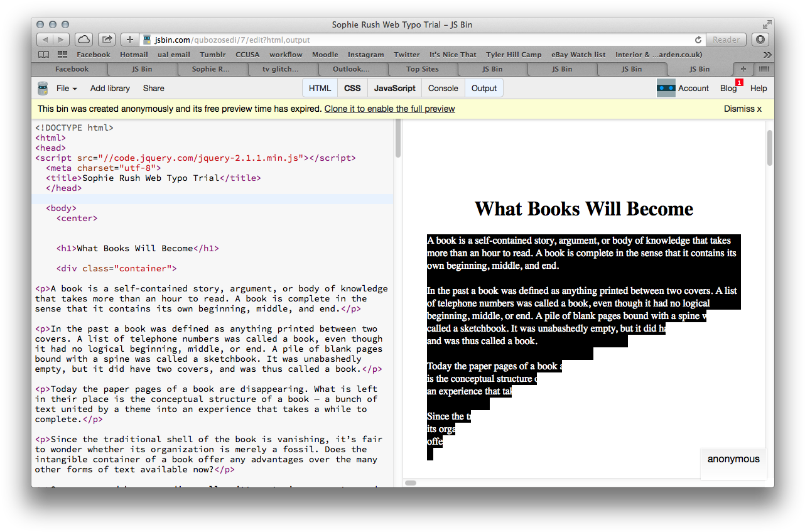Open the Moodle bookmark

click(325, 55)
